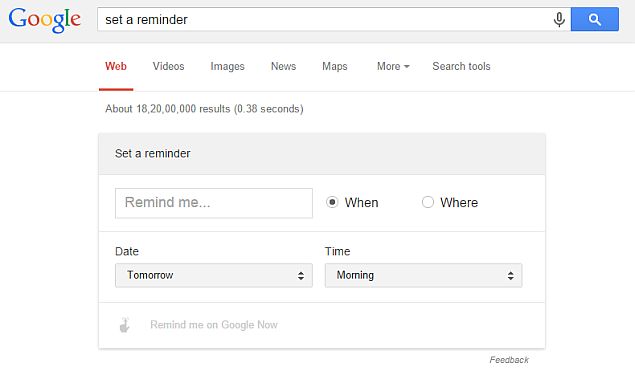The height and width of the screenshot is (371, 635).
Task: Click the blue magnifier search button
Action: pos(595,19)
